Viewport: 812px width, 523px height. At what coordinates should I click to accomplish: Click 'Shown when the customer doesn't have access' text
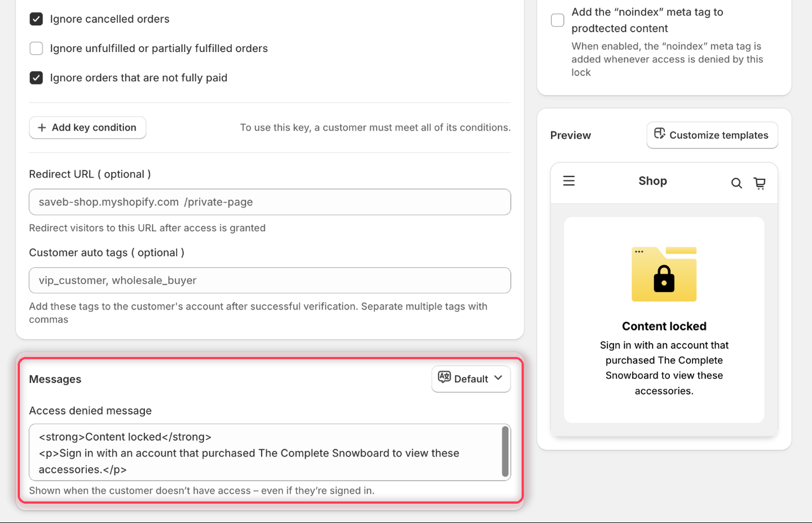coord(202,491)
